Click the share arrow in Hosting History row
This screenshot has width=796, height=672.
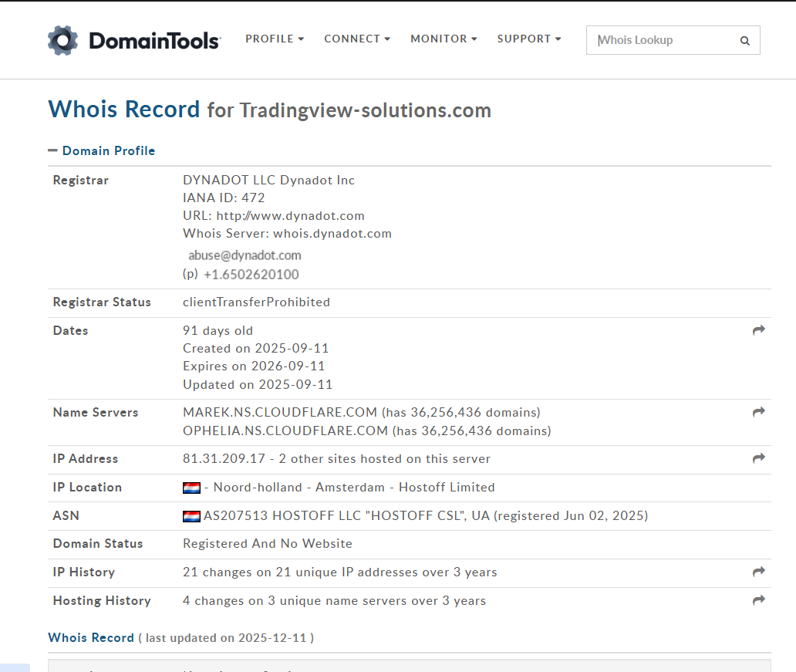(758, 600)
